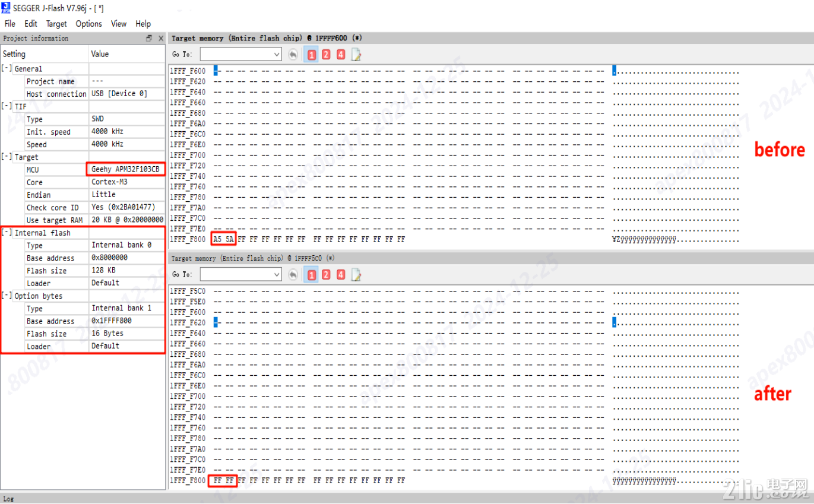The width and height of the screenshot is (814, 504).
Task: Collapse the Target section
Action: click(x=7, y=157)
